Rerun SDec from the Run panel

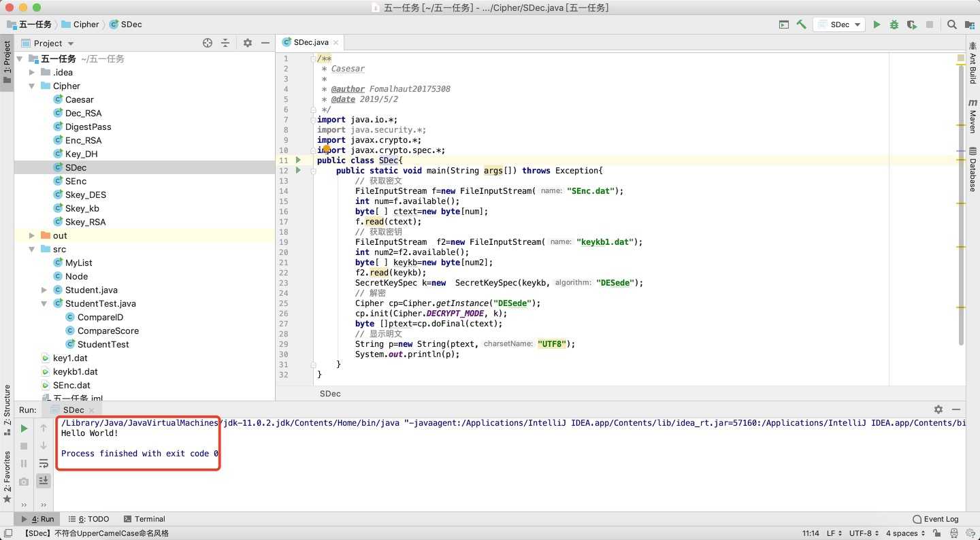[x=24, y=428]
